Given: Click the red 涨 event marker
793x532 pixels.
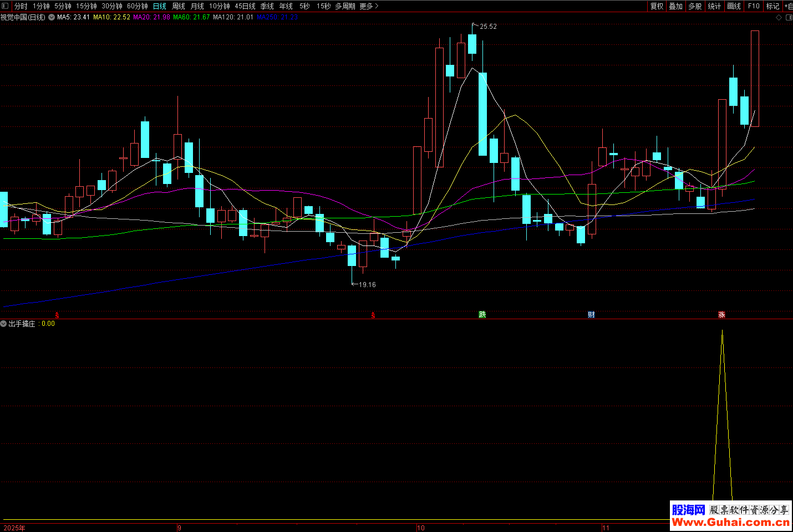Looking at the screenshot, I should coord(721,315).
